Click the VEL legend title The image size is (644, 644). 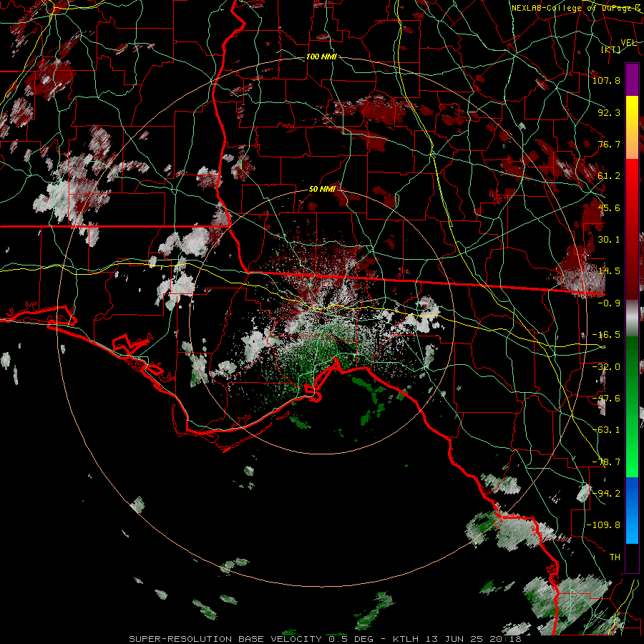pyautogui.click(x=628, y=43)
